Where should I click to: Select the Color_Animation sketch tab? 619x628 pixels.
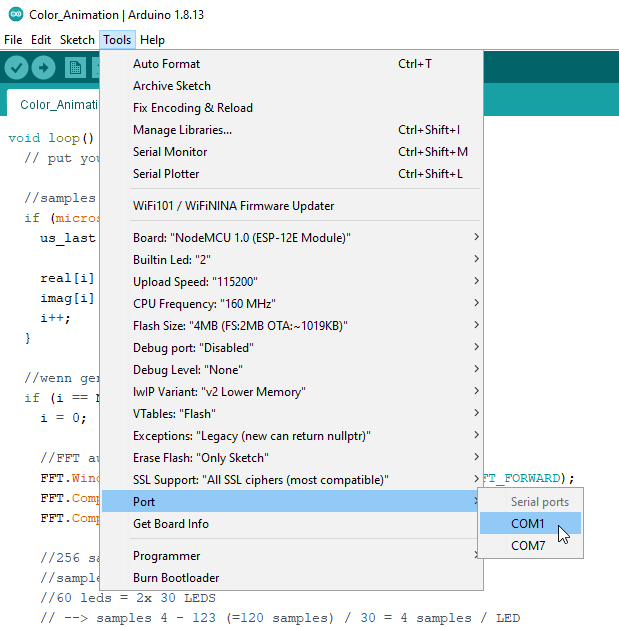(x=53, y=105)
